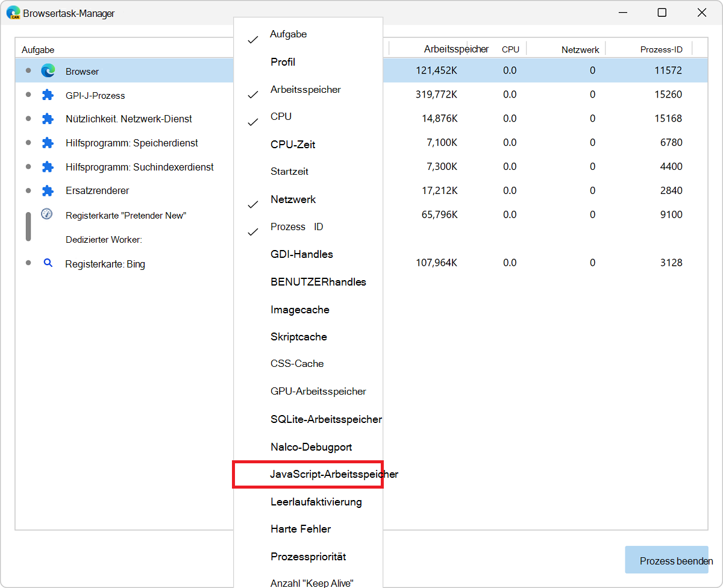This screenshot has width=723, height=588.
Task: Click puzzle icon for Hilfsprogramm: Suchindexerdienst
Action: [48, 167]
